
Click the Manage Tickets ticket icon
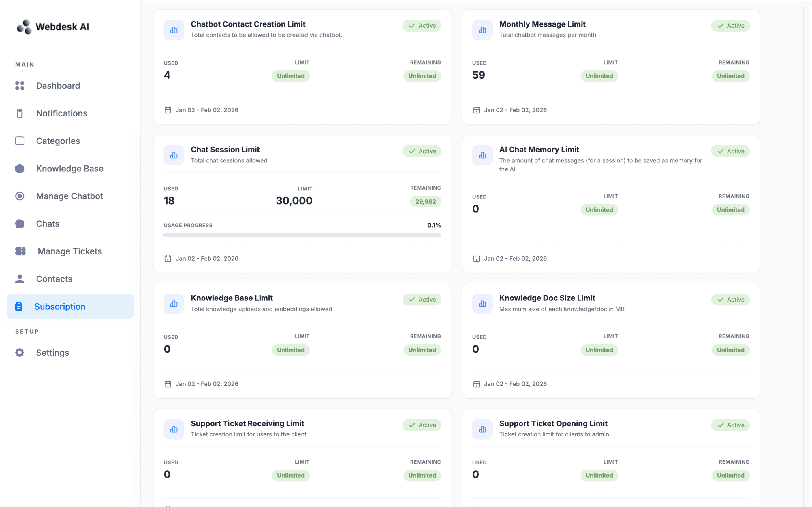point(20,251)
